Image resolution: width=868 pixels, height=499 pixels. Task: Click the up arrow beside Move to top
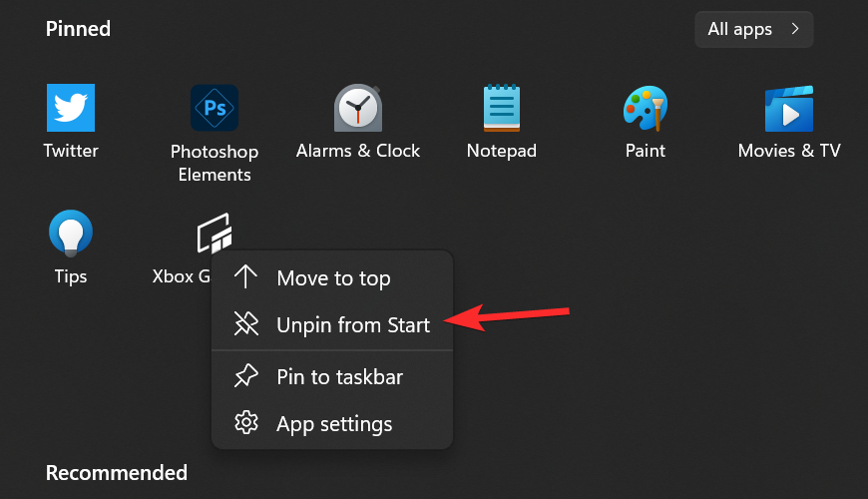point(245,277)
